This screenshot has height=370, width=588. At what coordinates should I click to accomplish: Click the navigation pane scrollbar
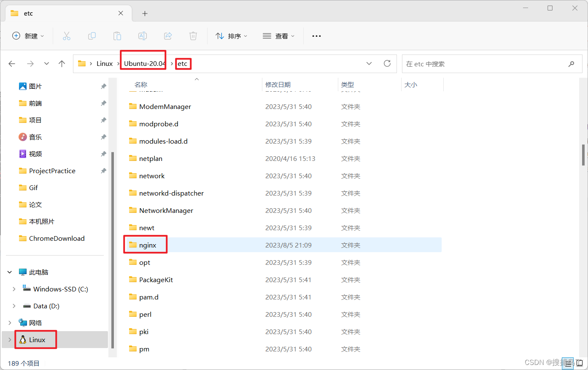click(x=113, y=250)
